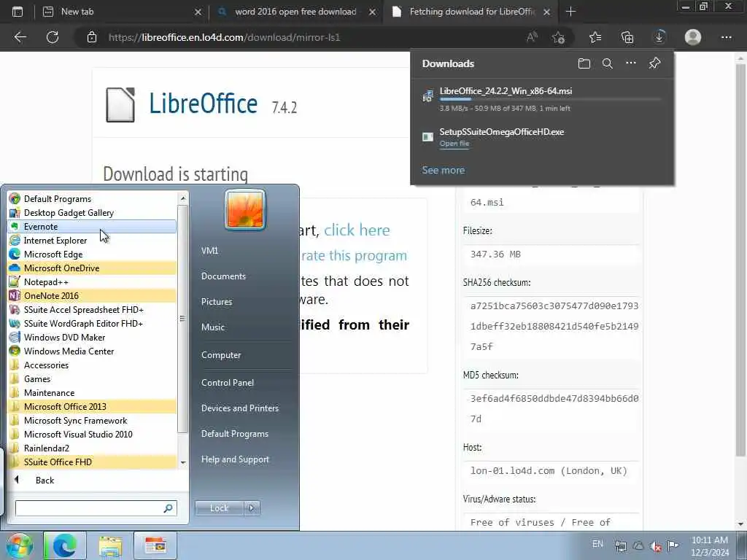Viewport: 747px width, 560px height.
Task: Open the VM1 user folder
Action: pyautogui.click(x=209, y=251)
